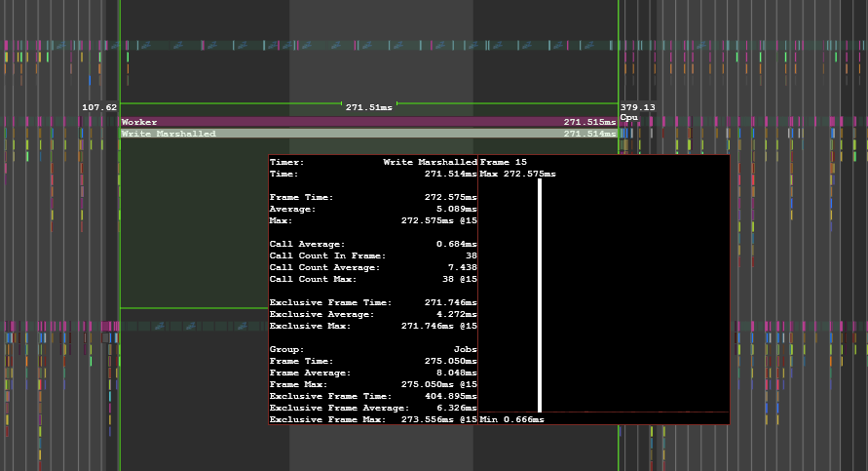
Task: Click the Frame Average 8.048ms row
Action: pos(373,373)
